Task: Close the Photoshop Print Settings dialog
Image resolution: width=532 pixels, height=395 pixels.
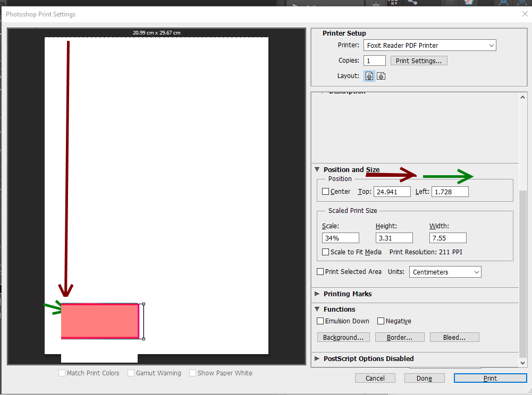Action: (x=525, y=14)
